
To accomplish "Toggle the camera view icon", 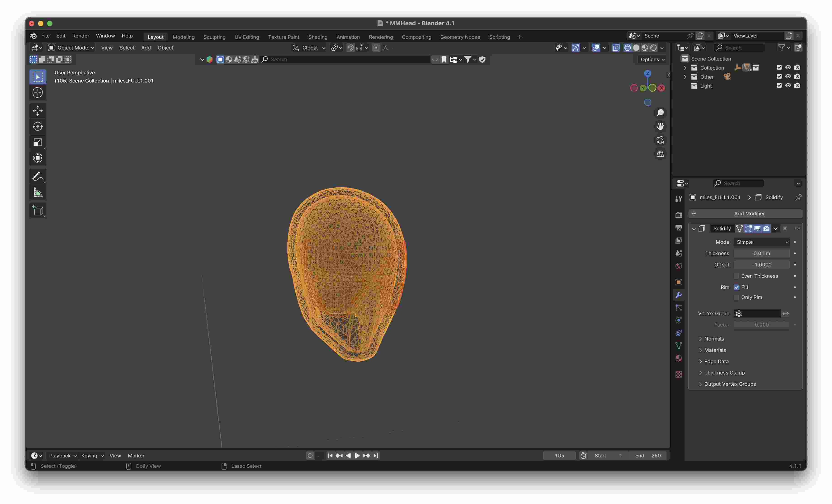I will 660,140.
